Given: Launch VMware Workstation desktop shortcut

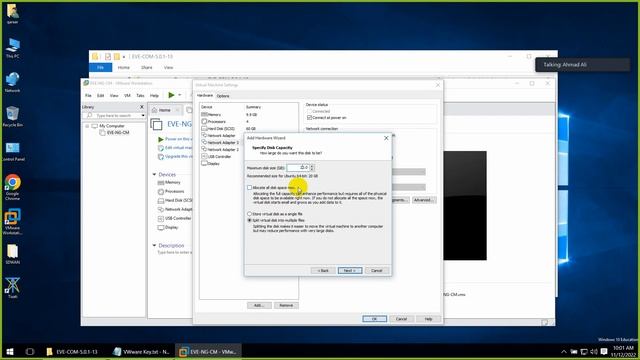Looking at the screenshot, I should (x=12, y=222).
